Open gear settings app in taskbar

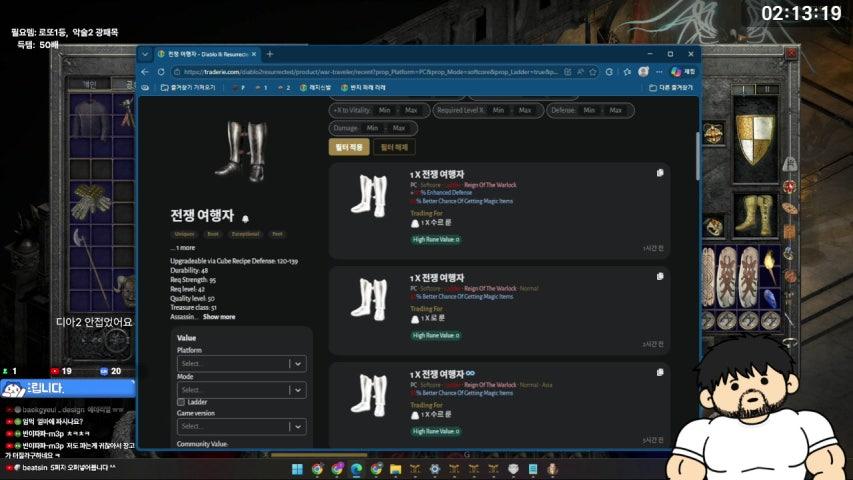(x=435, y=469)
